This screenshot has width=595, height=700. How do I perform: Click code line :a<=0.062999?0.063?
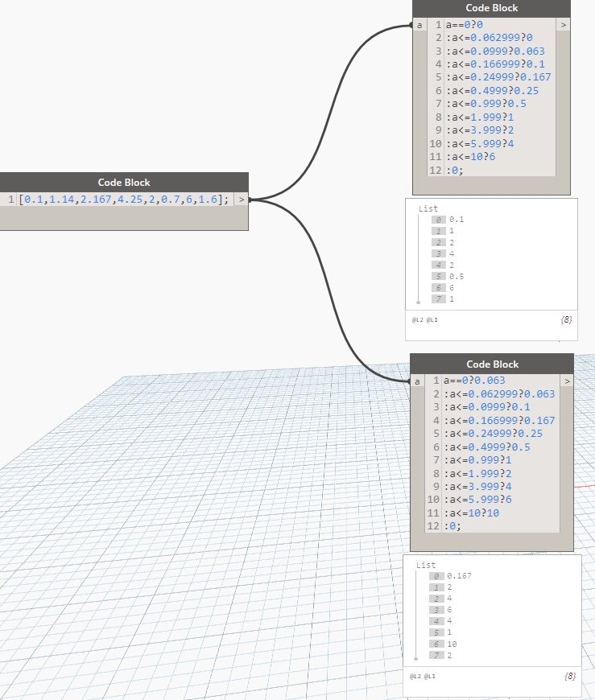pos(499,394)
